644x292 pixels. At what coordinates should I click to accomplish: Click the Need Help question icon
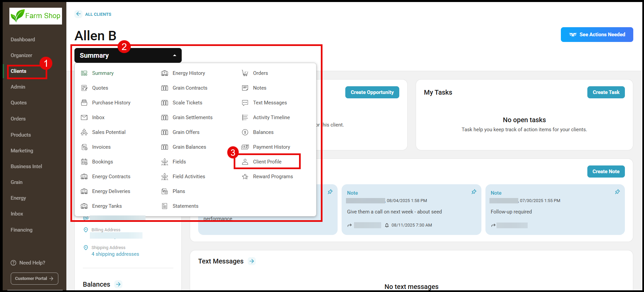coord(13,263)
